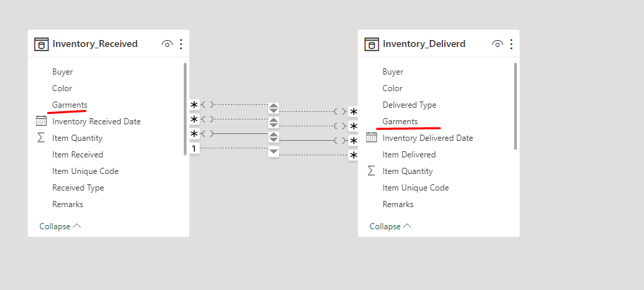Select Inventory Delivered Date field
This screenshot has height=290, width=644.
(x=428, y=138)
